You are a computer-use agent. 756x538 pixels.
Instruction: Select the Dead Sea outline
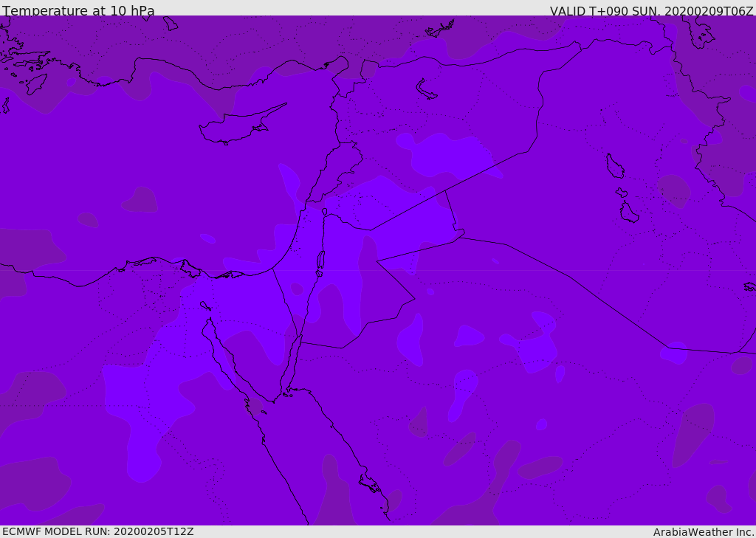point(320,261)
